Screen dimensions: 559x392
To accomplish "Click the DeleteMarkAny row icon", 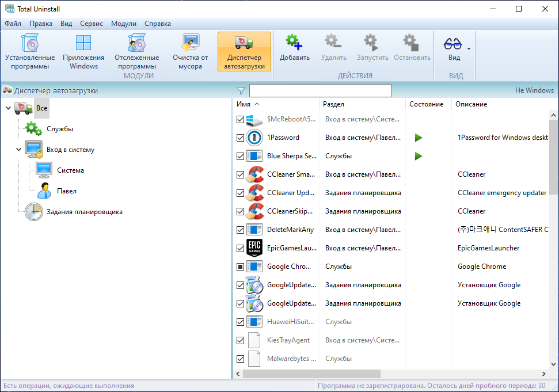I will click(x=254, y=230).
